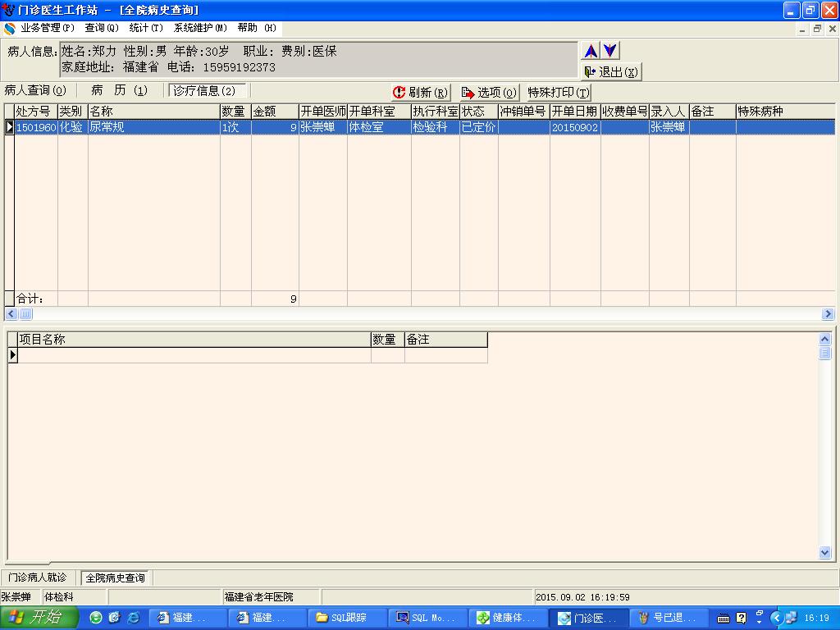Select prescription number cell 1501960

(x=36, y=127)
